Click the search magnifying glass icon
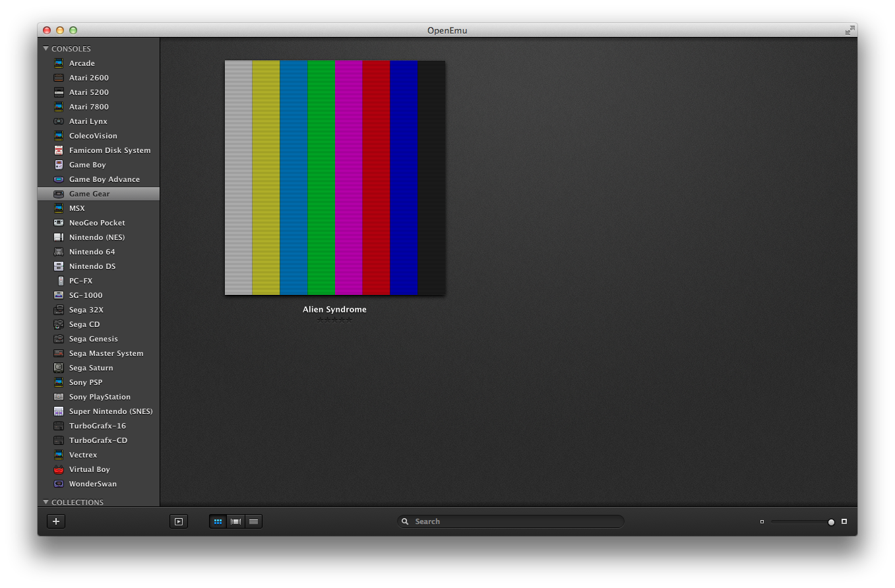Image resolution: width=895 pixels, height=588 pixels. pos(406,521)
